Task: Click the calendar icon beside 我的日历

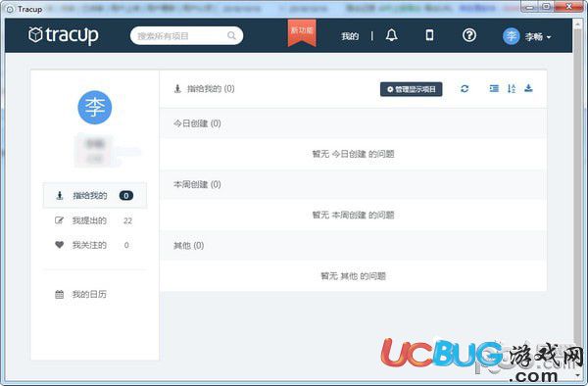Action: click(59, 294)
